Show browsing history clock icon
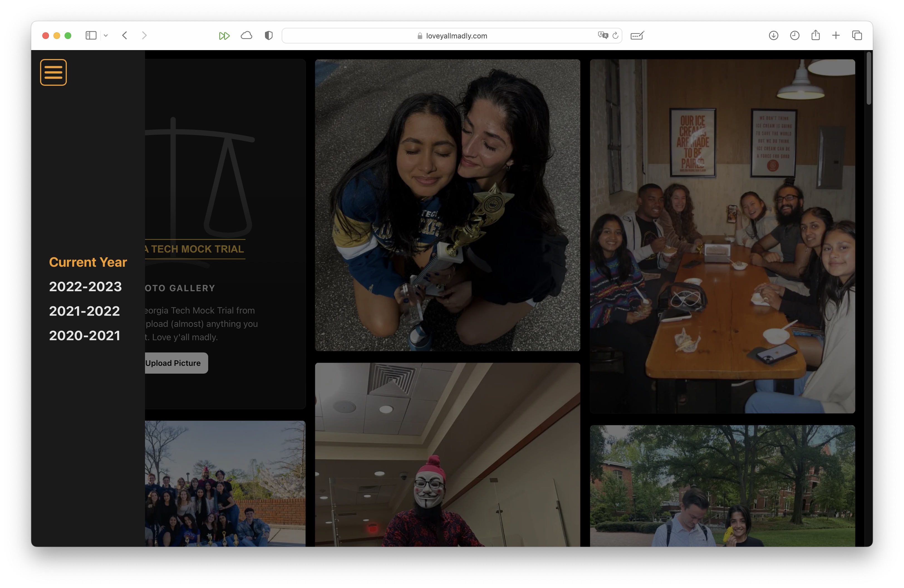The height and width of the screenshot is (588, 904). point(795,35)
